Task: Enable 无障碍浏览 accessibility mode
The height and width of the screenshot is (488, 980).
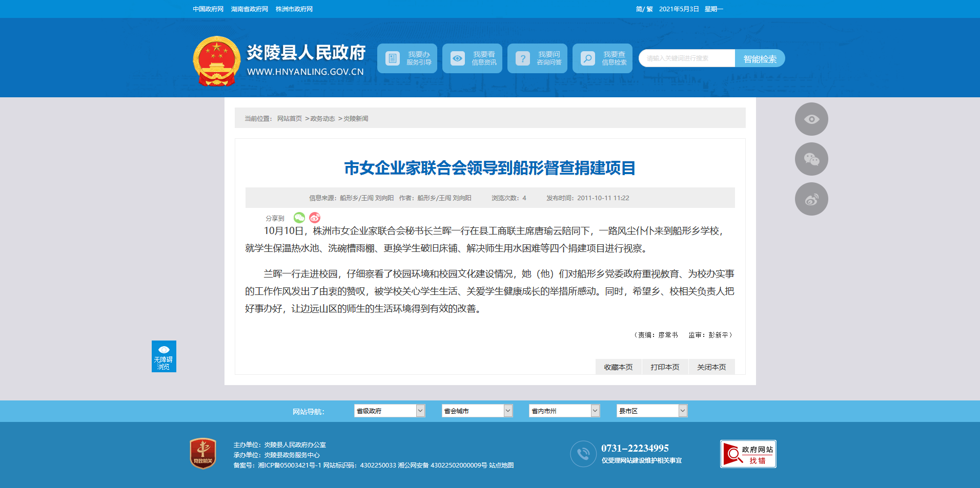Action: 164,356
